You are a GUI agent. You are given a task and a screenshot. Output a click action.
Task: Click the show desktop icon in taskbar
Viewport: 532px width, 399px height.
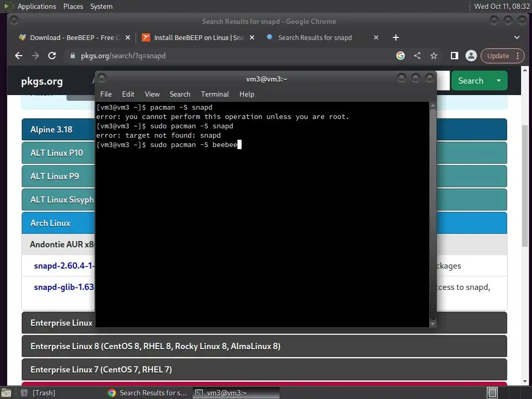(x=6, y=393)
